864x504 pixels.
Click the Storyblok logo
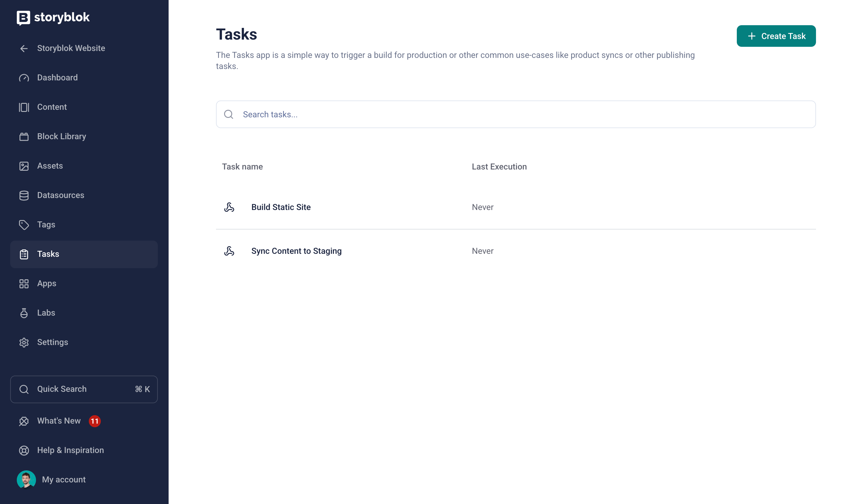(x=53, y=17)
